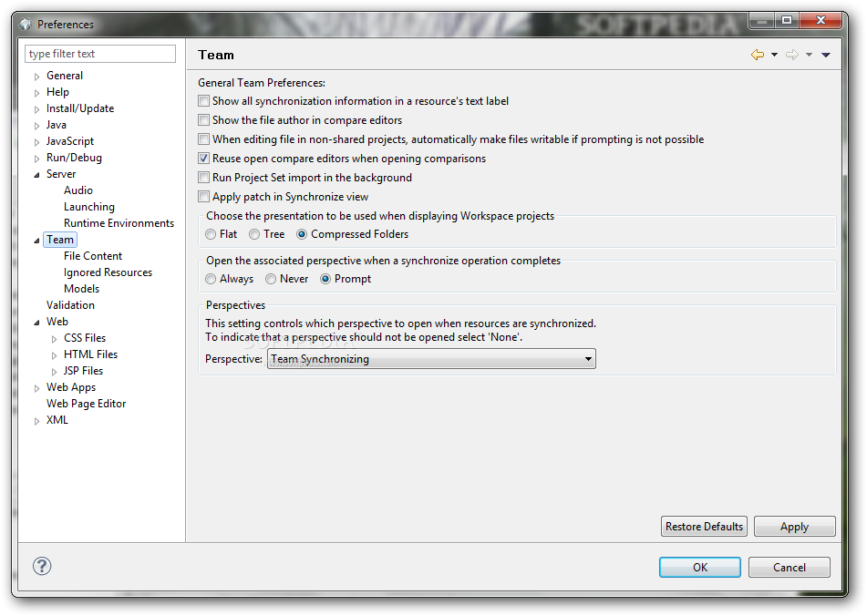
Task: Collapse the Web tree node
Action: pyautogui.click(x=37, y=322)
